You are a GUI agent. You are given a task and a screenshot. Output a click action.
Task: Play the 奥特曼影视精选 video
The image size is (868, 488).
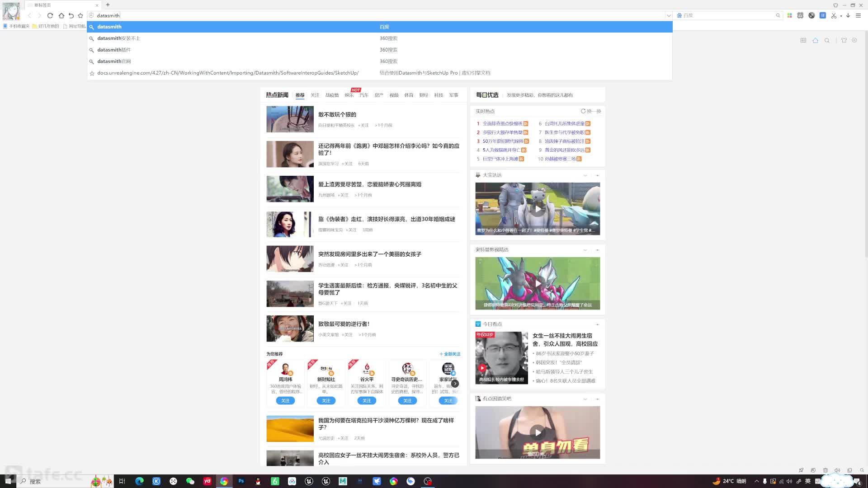[538, 283]
